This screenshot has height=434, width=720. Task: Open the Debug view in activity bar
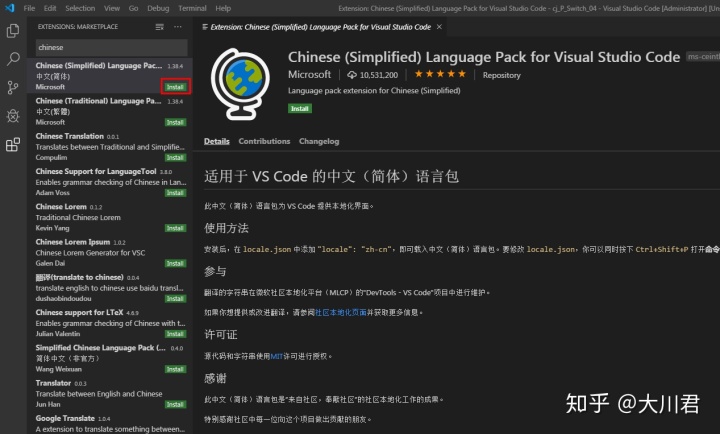pos(13,116)
